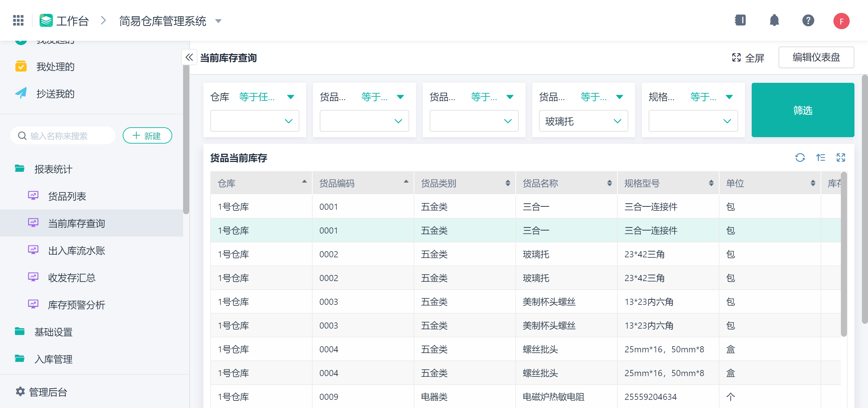Click the 通讯录 address-book icon in the header
This screenshot has width=868, height=408.
pyautogui.click(x=740, y=20)
